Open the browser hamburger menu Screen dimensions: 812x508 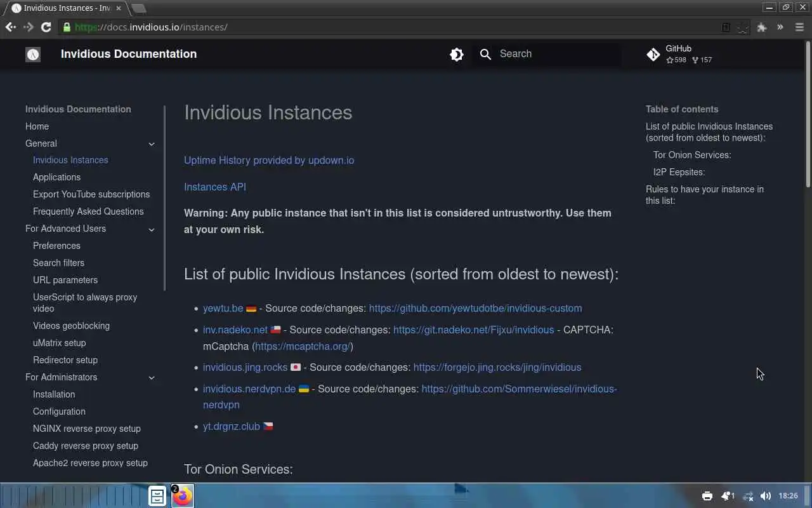[799, 27]
